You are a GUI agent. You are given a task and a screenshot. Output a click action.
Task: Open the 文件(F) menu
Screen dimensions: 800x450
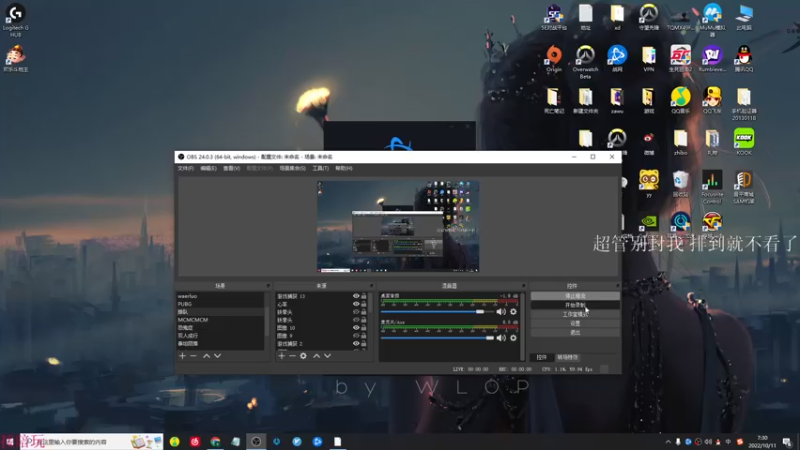click(x=186, y=168)
